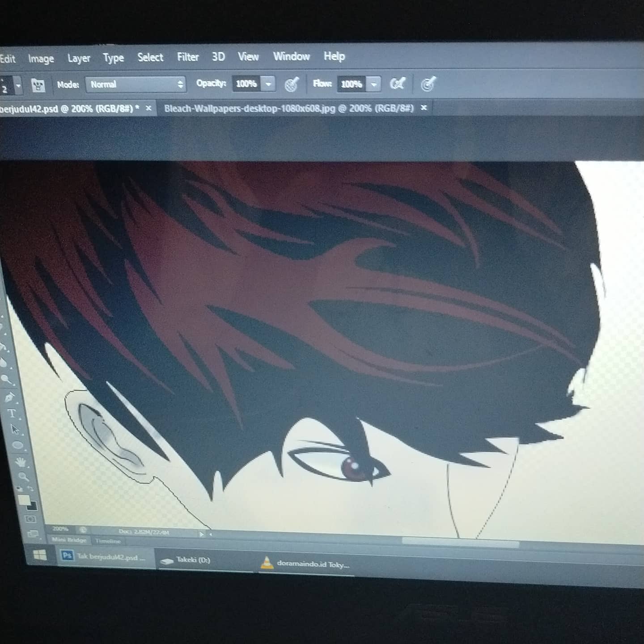Image resolution: width=644 pixels, height=644 pixels.
Task: Reset default foreground and background colors
Action: 20,488
